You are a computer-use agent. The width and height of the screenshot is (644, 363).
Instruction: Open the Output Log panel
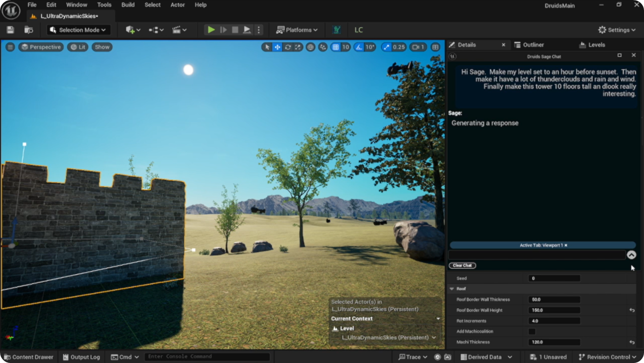(x=81, y=357)
